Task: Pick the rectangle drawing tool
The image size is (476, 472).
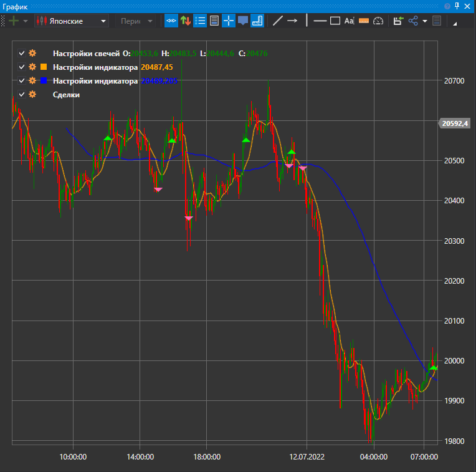Action: (x=335, y=21)
